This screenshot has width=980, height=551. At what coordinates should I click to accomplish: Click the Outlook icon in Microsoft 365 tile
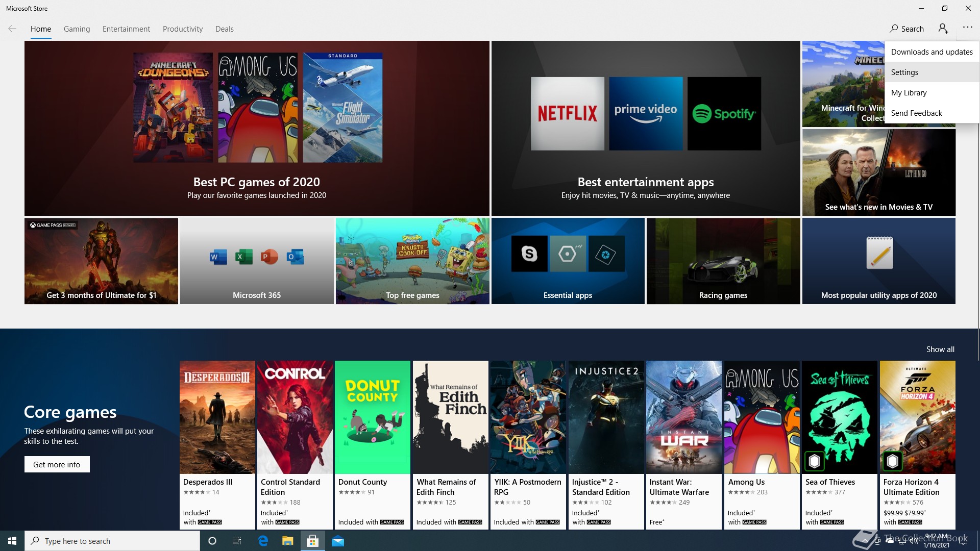[x=295, y=257]
